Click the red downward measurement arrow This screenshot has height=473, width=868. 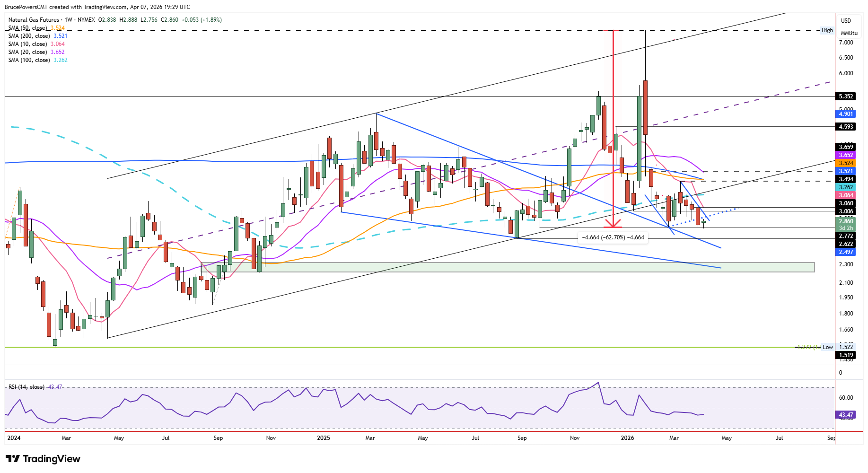point(613,129)
